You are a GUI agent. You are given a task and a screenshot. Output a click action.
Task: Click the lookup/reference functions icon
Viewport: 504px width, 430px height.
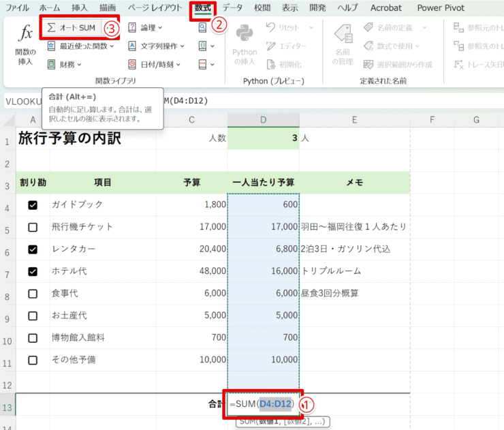[x=202, y=28]
